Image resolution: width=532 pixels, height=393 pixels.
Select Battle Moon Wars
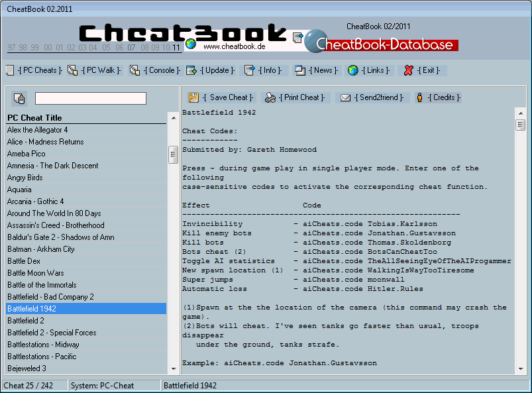(87, 273)
